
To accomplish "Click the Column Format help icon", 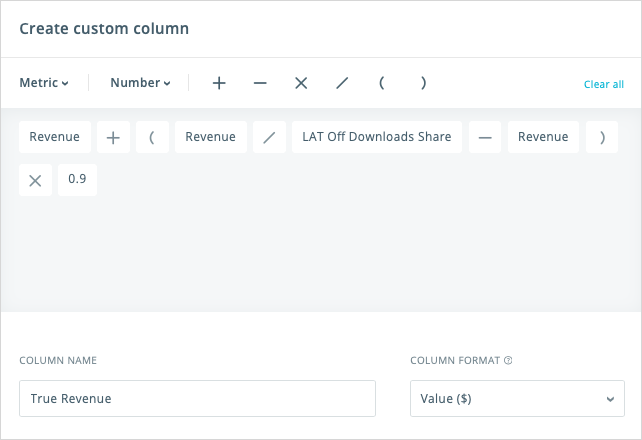I will [508, 360].
